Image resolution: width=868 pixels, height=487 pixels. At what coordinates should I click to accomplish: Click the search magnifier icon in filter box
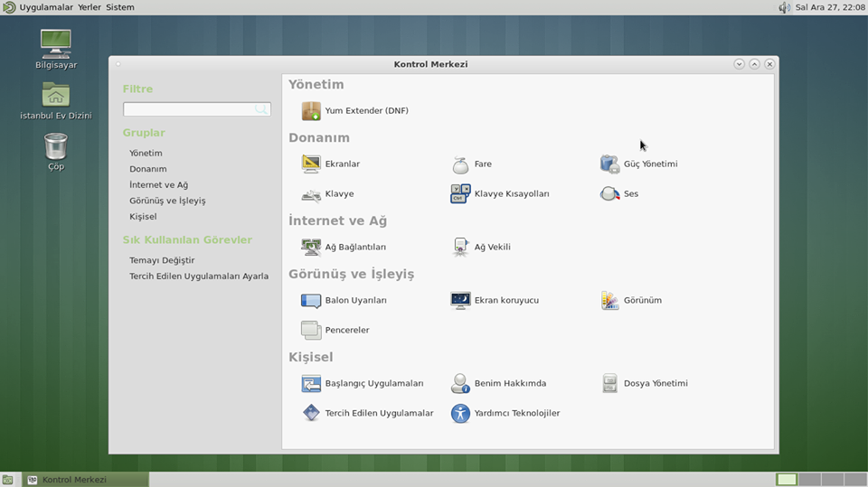[260, 109]
